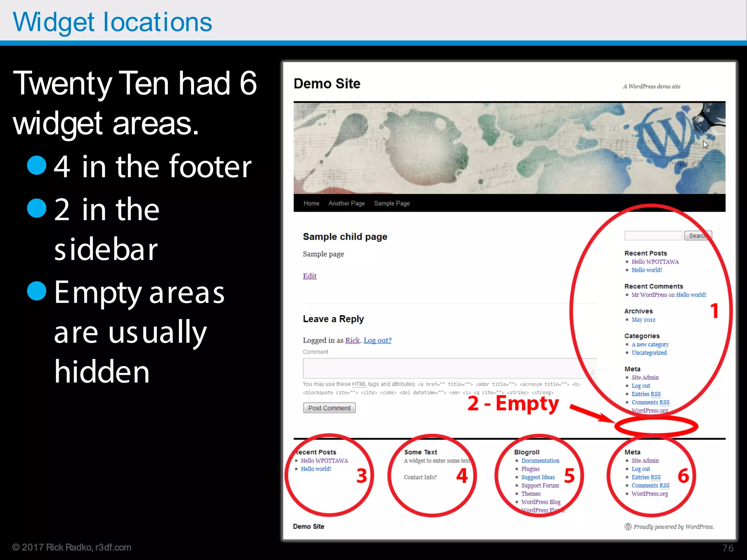The height and width of the screenshot is (560, 747).
Task: Open the May 2012 archive link
Action: 643,320
